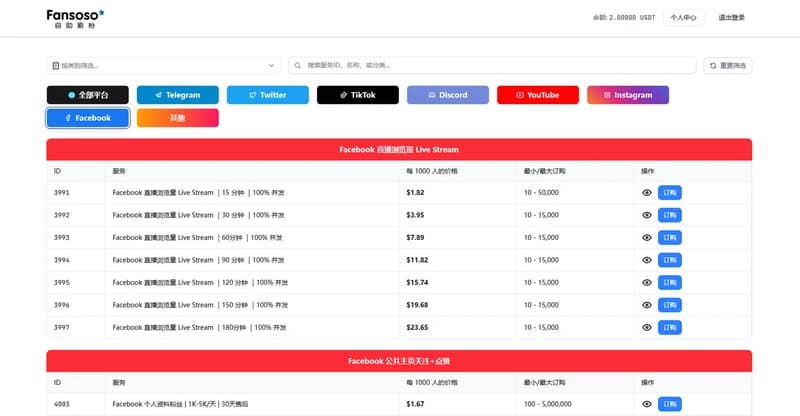Order service 3993 with blue button

[x=669, y=238]
